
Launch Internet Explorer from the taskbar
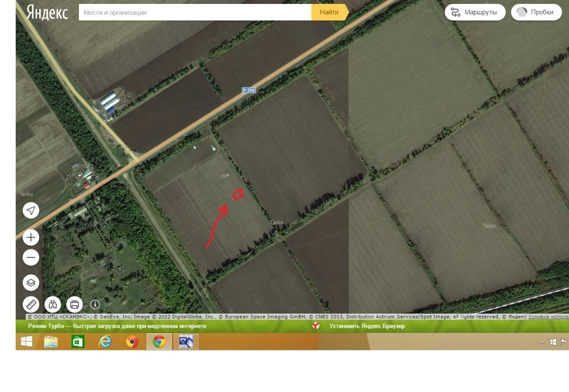click(x=105, y=342)
